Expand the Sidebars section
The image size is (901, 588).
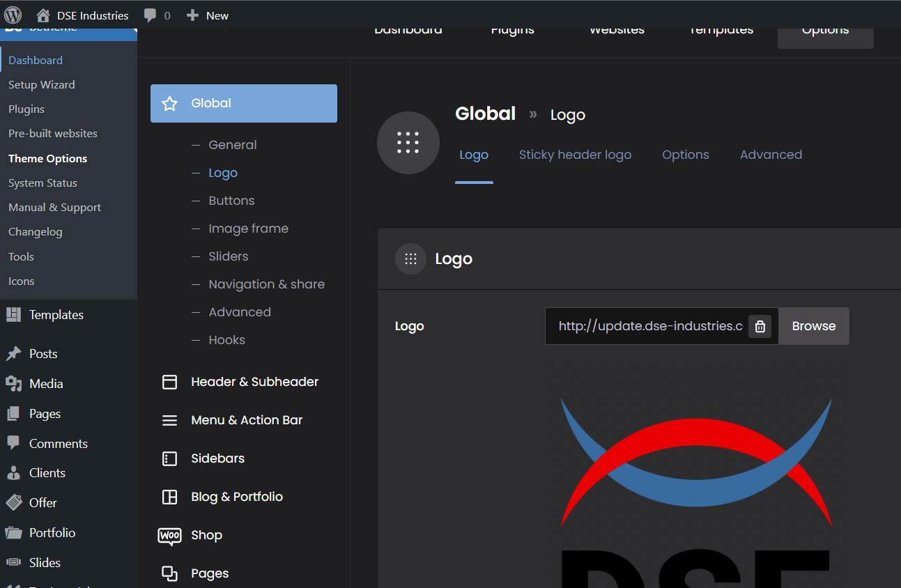tap(244, 458)
